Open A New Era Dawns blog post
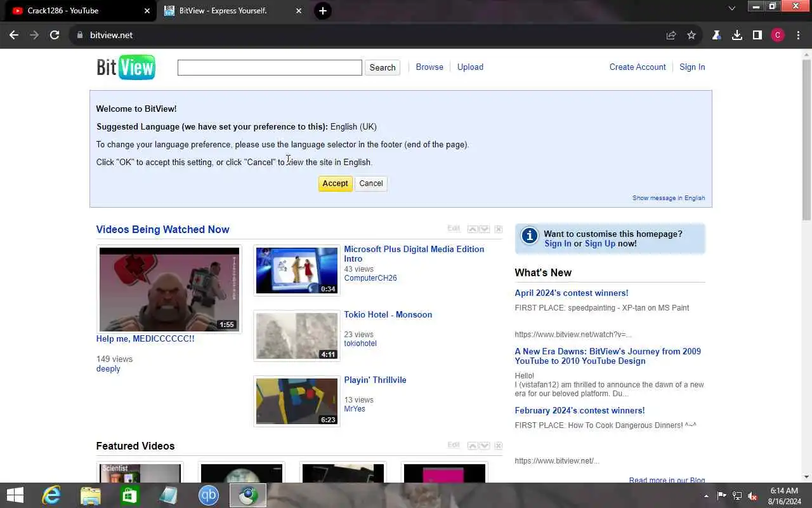 [608, 356]
